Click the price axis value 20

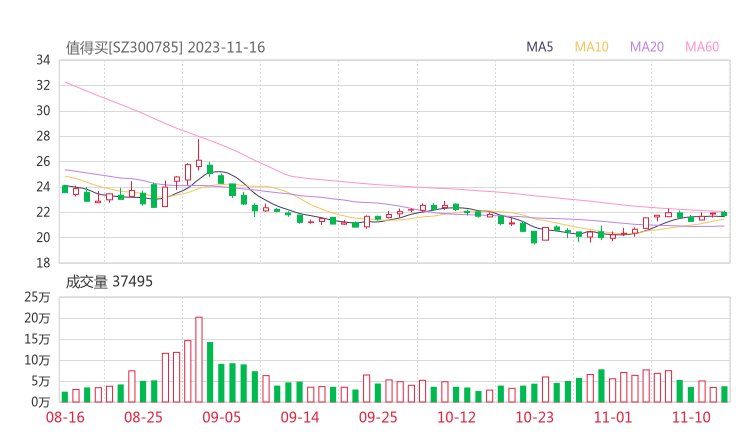coord(43,237)
